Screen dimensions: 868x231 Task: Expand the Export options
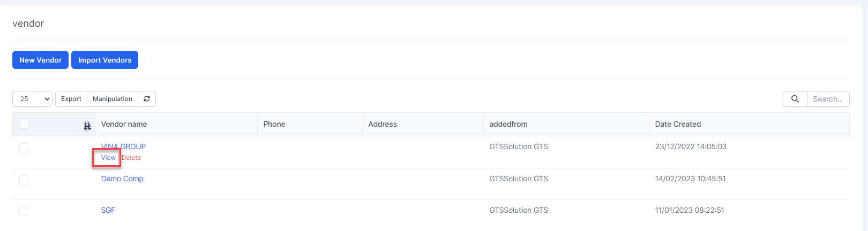(71, 99)
